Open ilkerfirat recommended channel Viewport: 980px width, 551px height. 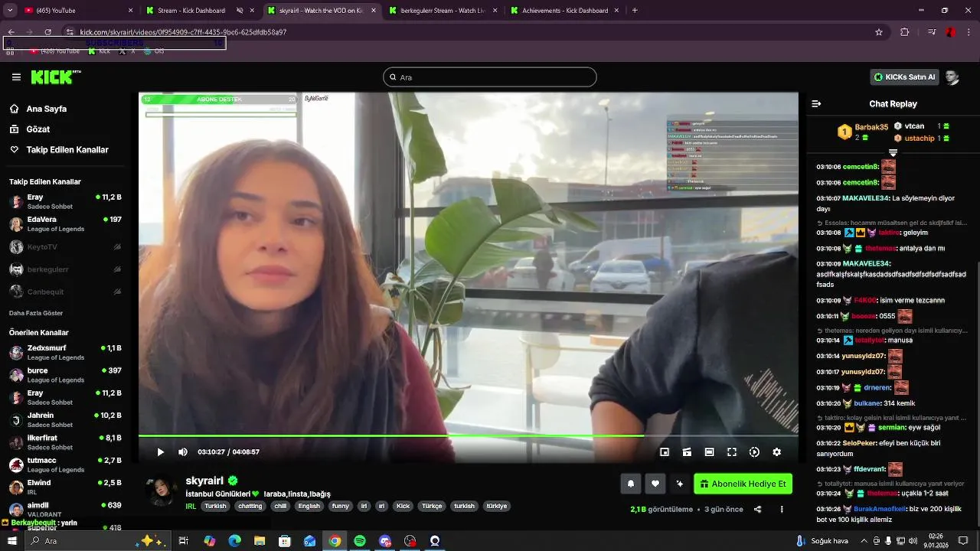65,442
